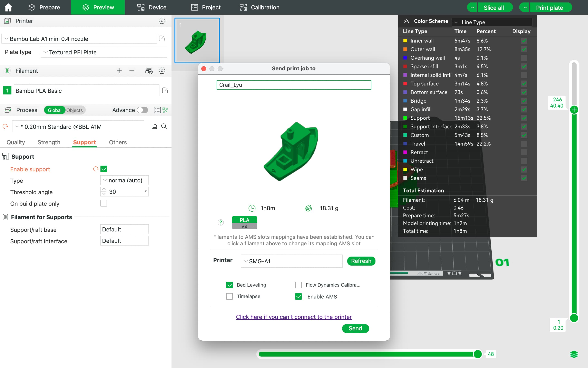Screen dimensions: 588x368
Task: Click the Filament for Supports section icon
Action: 6,217
